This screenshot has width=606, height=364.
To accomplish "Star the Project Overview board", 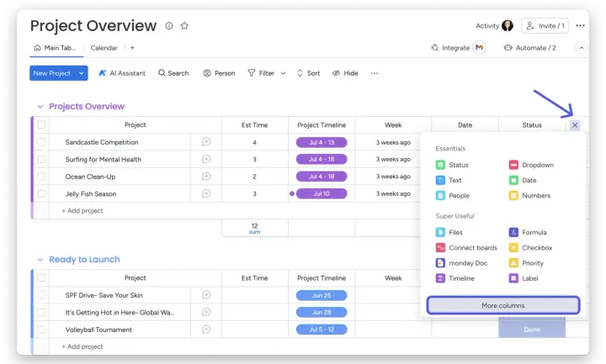I will [184, 25].
